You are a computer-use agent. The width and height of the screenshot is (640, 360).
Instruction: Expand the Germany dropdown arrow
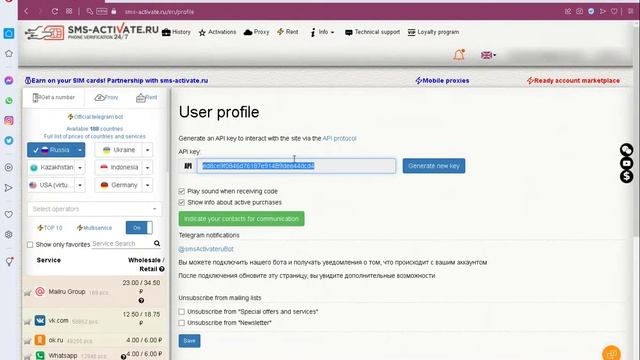click(x=147, y=185)
